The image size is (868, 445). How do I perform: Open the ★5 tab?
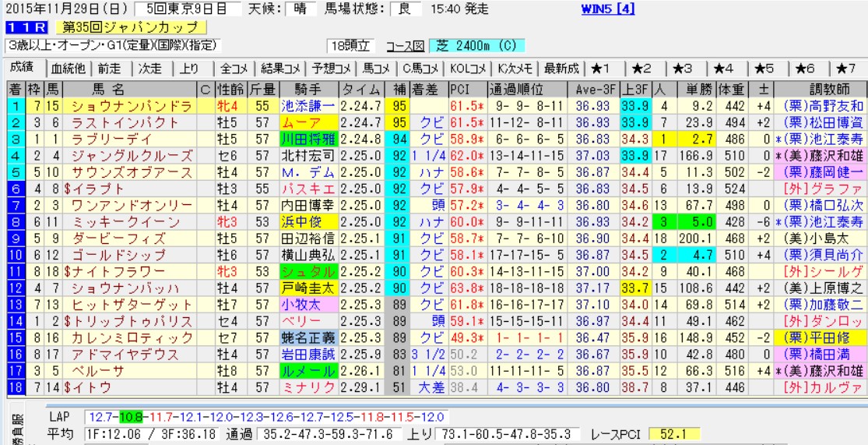click(765, 68)
